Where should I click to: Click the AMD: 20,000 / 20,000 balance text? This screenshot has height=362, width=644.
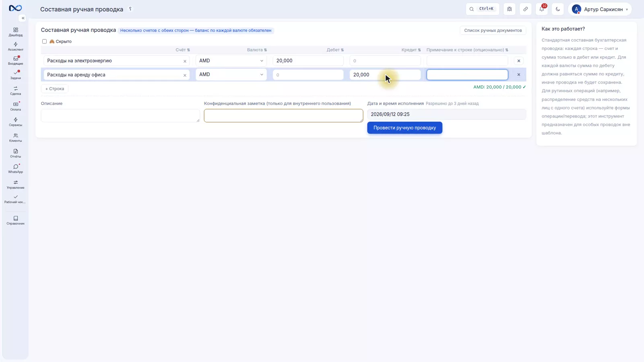[500, 87]
